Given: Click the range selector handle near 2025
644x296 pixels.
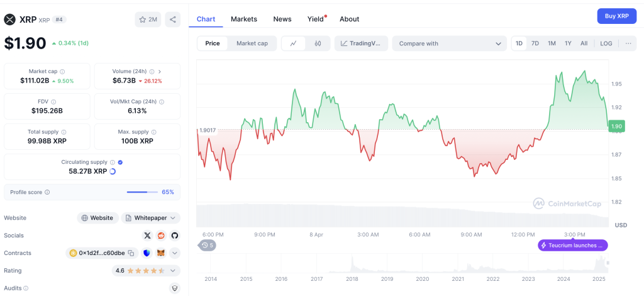Looking at the screenshot, I should click(x=608, y=263).
